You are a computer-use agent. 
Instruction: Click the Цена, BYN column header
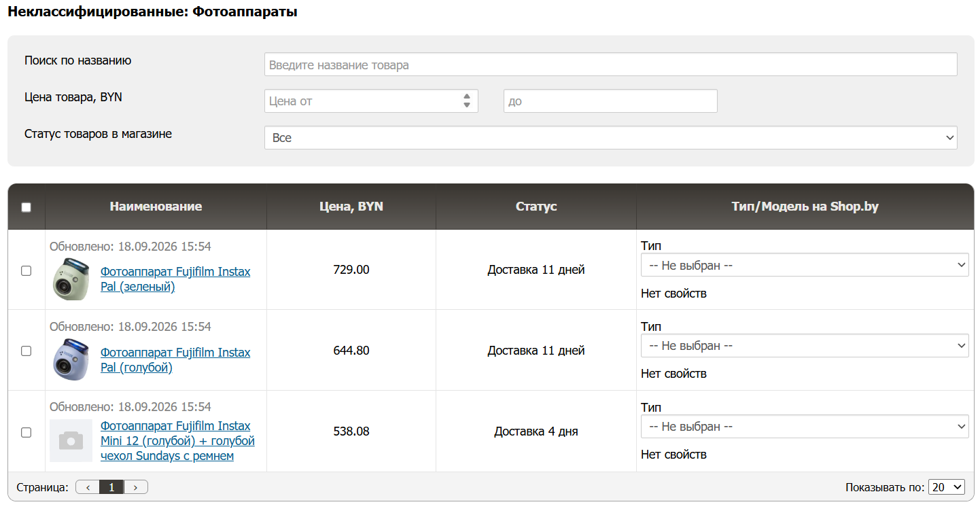[351, 207]
